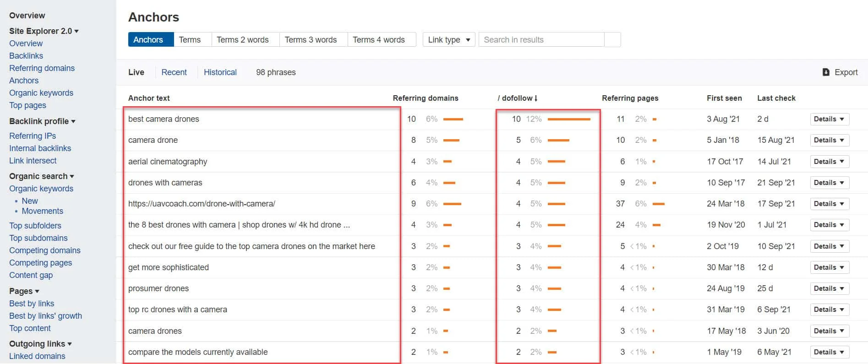Switch to the Recent tab
The image size is (868, 364).
(x=174, y=72)
